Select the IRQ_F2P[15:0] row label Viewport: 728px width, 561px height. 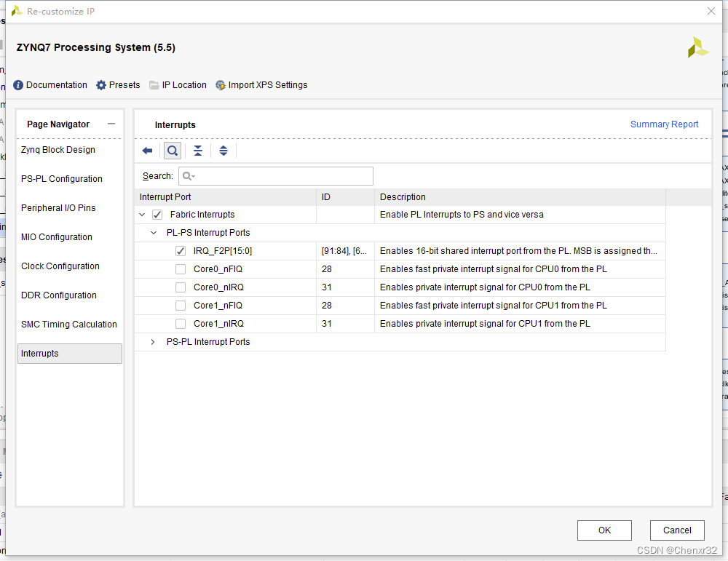click(223, 251)
